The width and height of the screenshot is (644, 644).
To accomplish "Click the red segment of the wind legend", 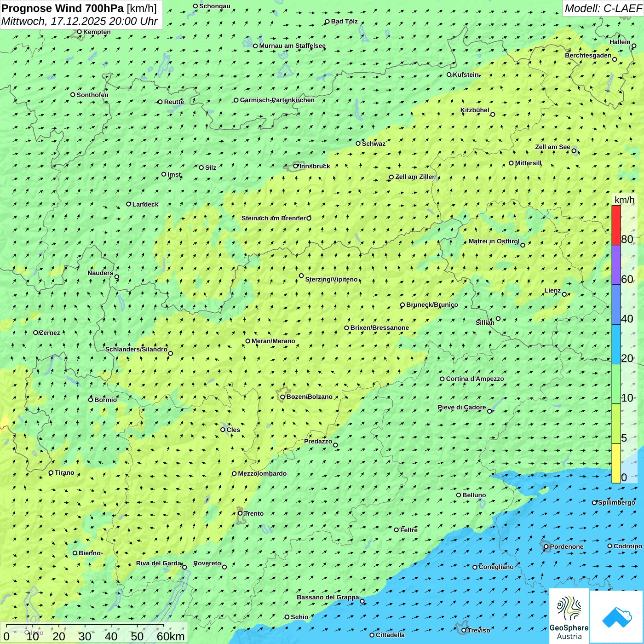I will point(616,225).
